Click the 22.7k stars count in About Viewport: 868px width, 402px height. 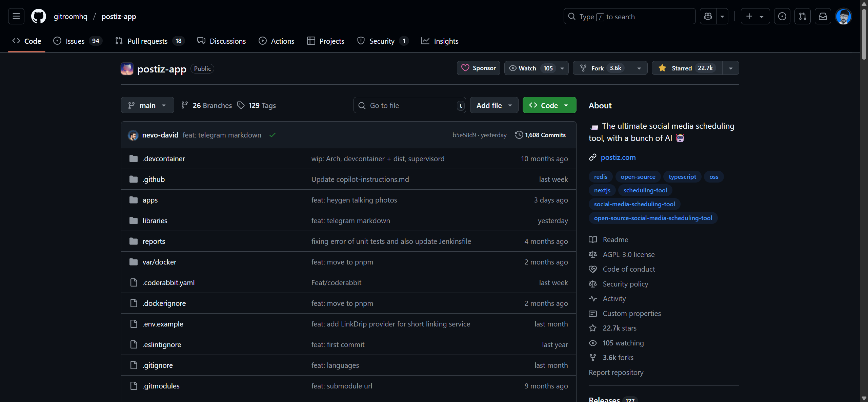pos(620,328)
